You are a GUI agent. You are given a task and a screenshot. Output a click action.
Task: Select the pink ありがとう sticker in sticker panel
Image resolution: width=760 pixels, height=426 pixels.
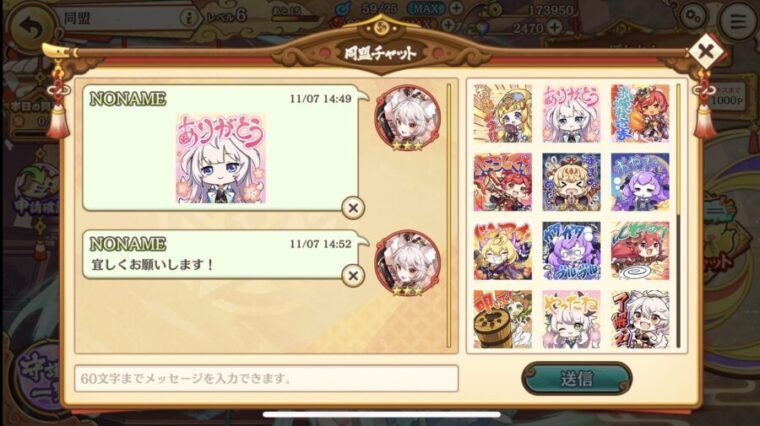[x=571, y=113]
